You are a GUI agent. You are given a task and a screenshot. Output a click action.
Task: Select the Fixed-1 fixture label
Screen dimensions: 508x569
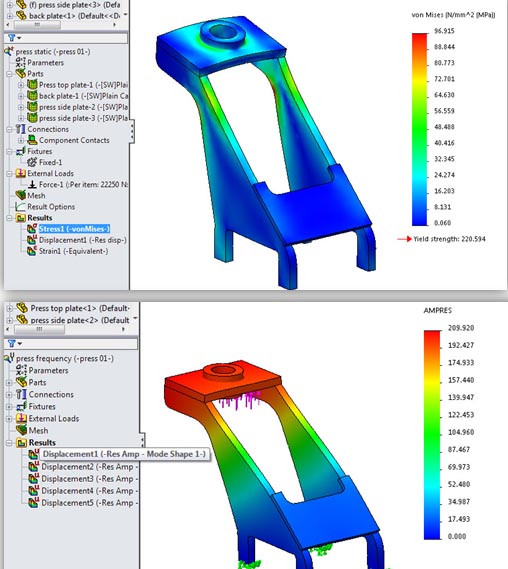[50, 162]
